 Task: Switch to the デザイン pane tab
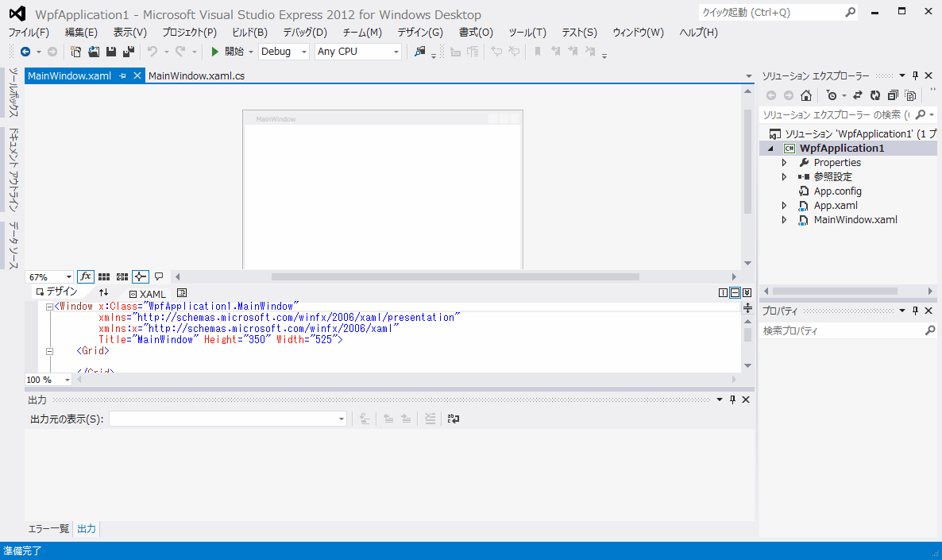click(x=56, y=292)
